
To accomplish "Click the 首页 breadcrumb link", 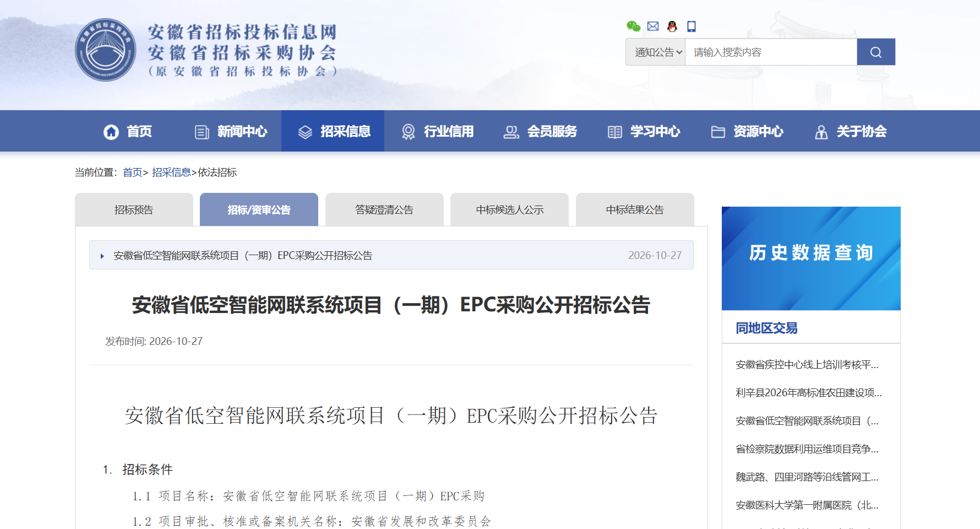I will pos(132,172).
